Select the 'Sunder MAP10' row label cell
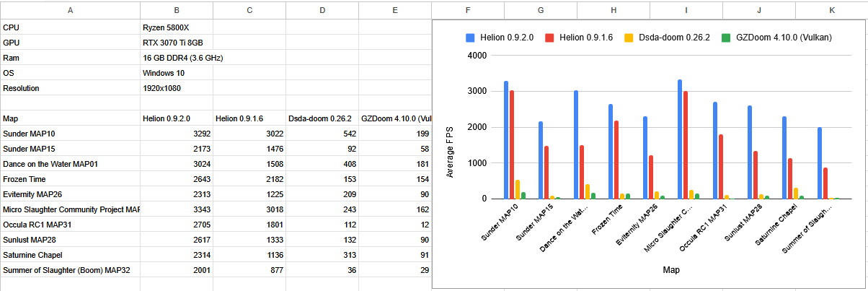The image size is (868, 291). click(70, 133)
